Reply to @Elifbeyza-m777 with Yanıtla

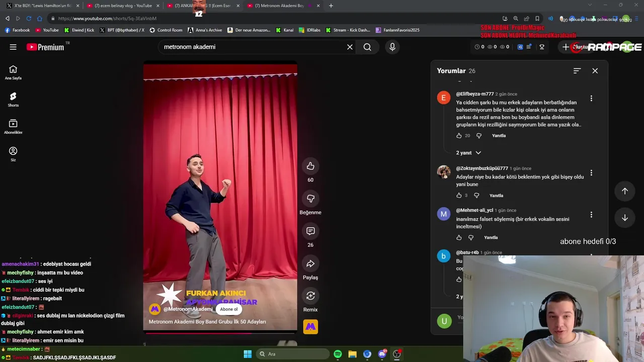(499, 136)
